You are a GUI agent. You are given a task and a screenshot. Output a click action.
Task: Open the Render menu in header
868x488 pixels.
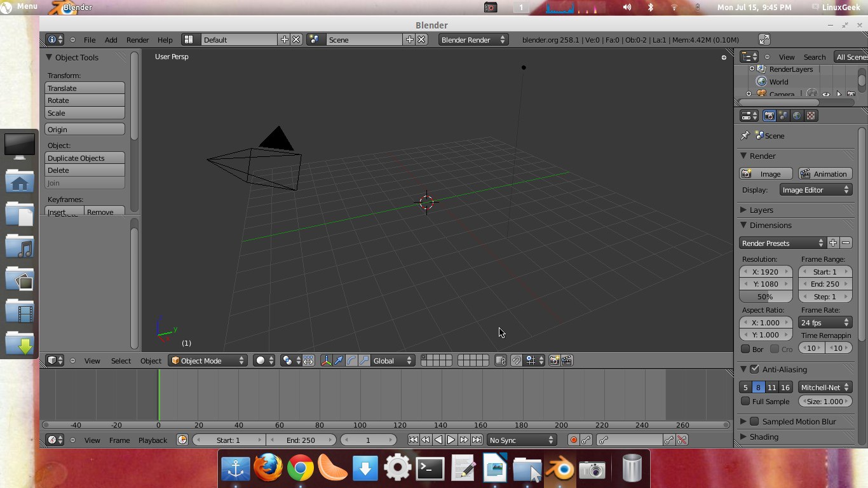[137, 39]
